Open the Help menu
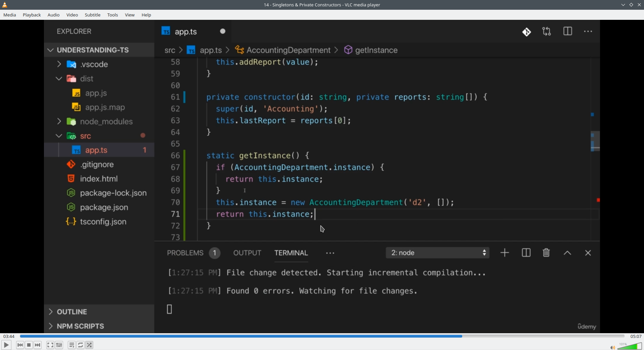644x350 pixels. [x=147, y=15]
